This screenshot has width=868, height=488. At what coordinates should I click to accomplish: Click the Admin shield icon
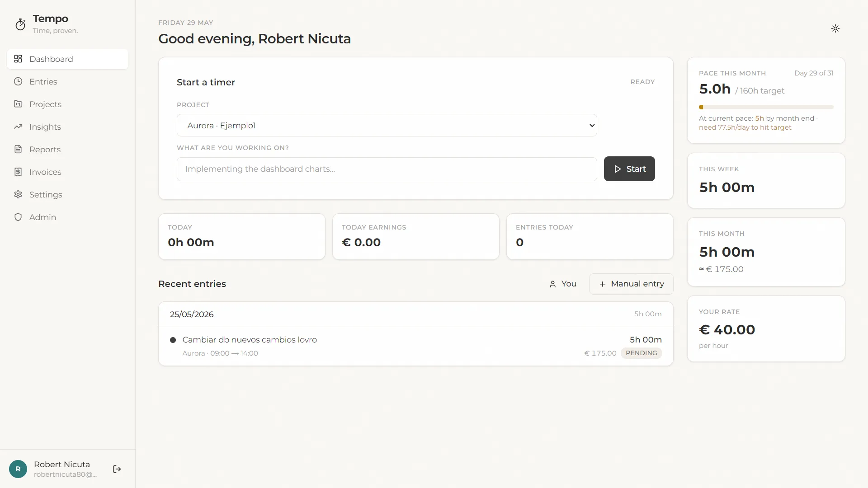tap(18, 217)
